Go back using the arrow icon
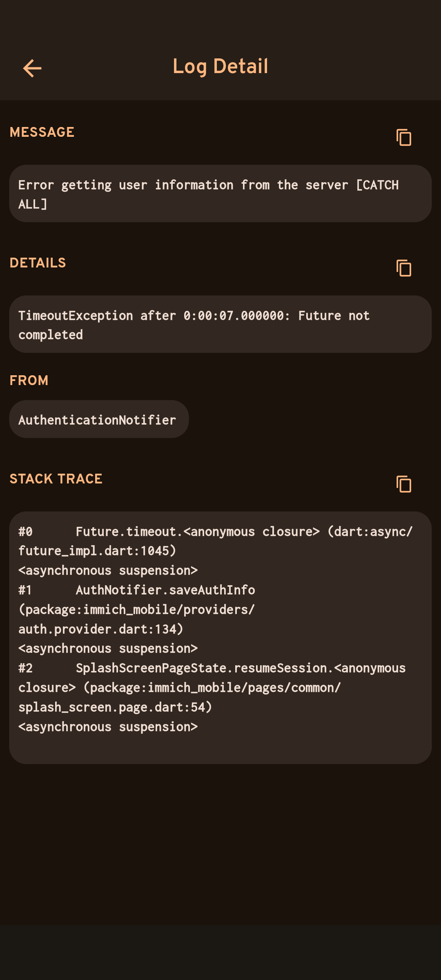 click(32, 68)
